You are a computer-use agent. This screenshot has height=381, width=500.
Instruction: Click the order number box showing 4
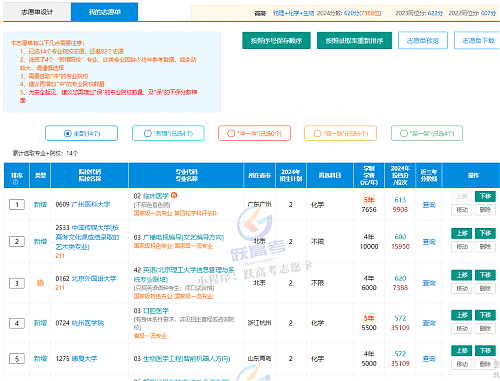click(x=17, y=323)
